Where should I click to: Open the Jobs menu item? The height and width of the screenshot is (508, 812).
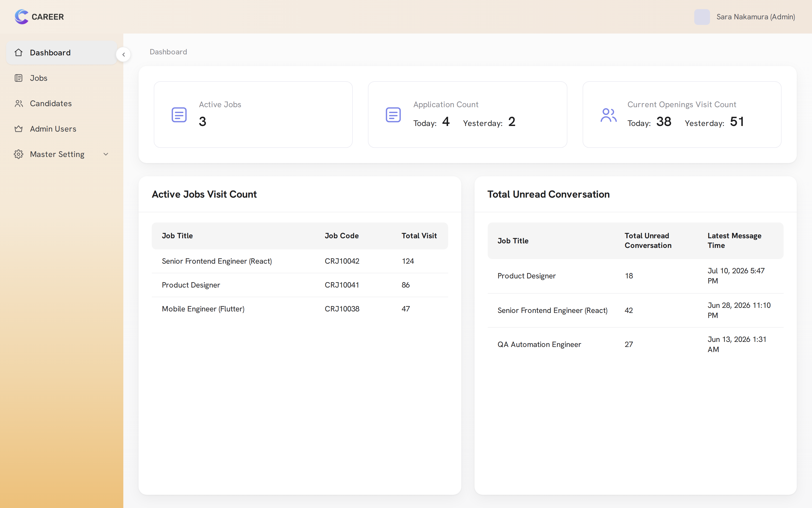click(x=62, y=78)
